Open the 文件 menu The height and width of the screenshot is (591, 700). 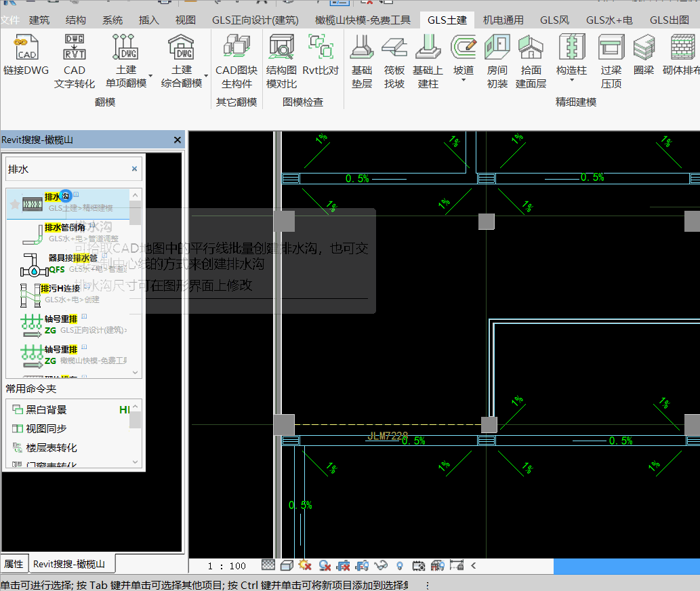click(9, 20)
